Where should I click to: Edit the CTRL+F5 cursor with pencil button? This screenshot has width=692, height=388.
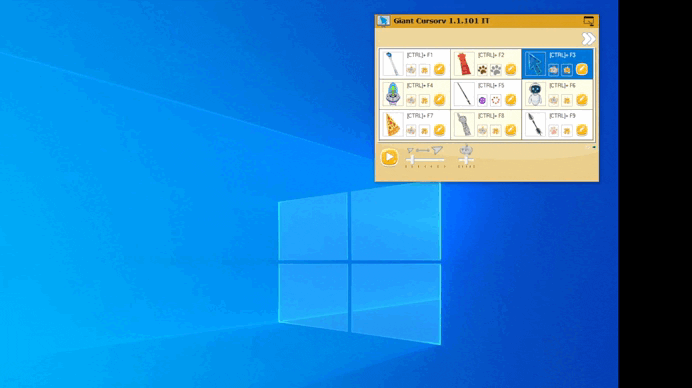[x=511, y=100]
